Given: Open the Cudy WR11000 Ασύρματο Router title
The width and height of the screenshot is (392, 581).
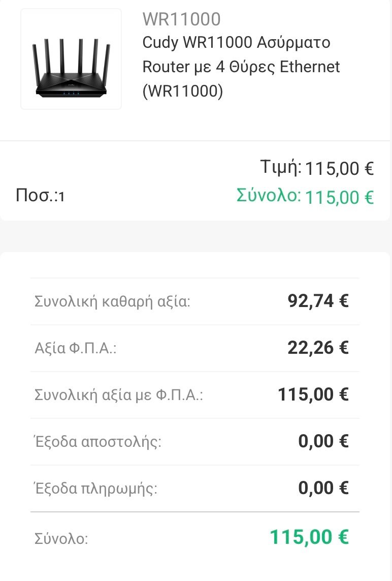Looking at the screenshot, I should coord(241,67).
